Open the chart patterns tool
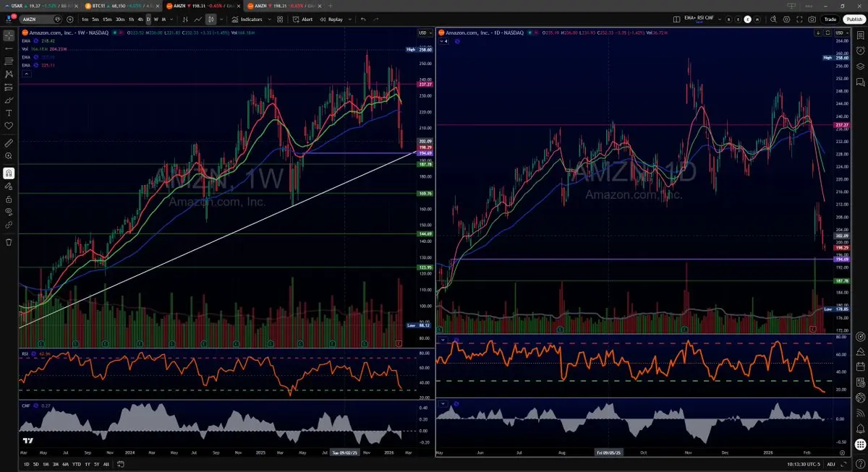Screen dimensions: 868x472 pos(9,74)
